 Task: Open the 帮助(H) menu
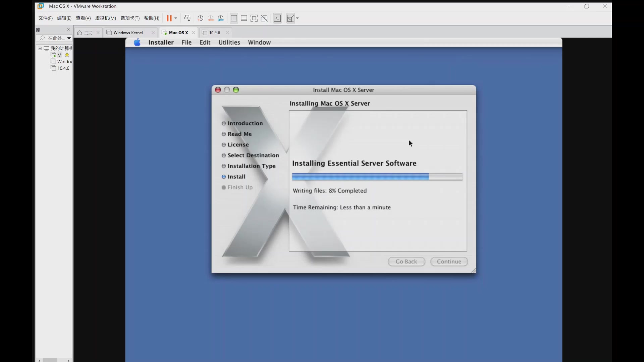click(x=152, y=18)
